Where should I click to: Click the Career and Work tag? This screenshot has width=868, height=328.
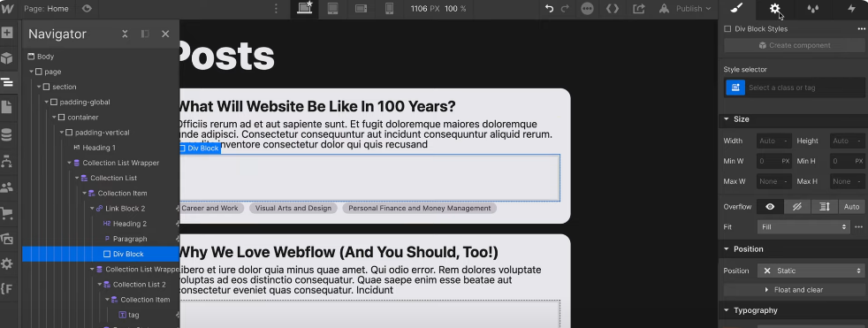(x=209, y=209)
